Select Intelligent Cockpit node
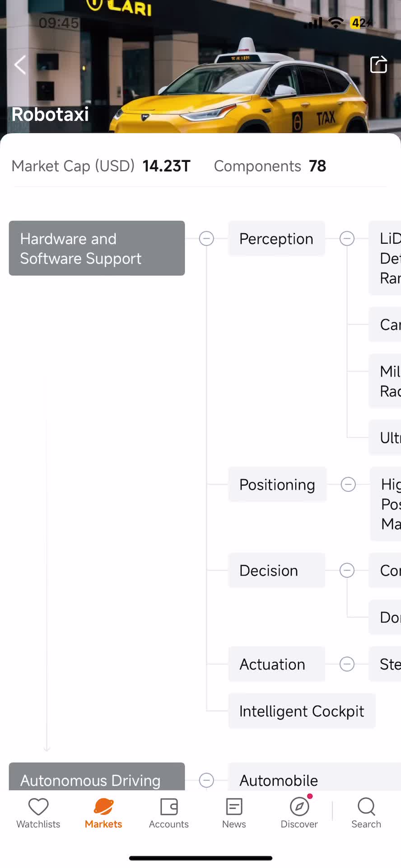 point(302,711)
